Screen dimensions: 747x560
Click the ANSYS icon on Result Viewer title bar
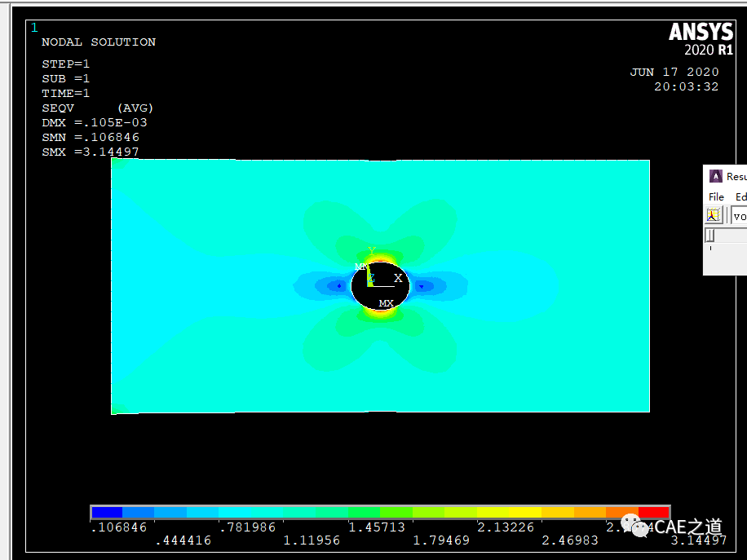pos(716,176)
